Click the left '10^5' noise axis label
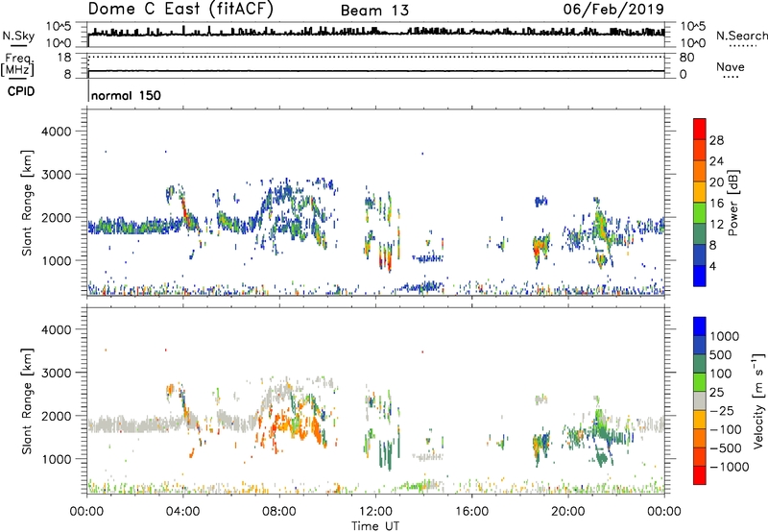This screenshot has height=532, width=768. tap(60, 26)
